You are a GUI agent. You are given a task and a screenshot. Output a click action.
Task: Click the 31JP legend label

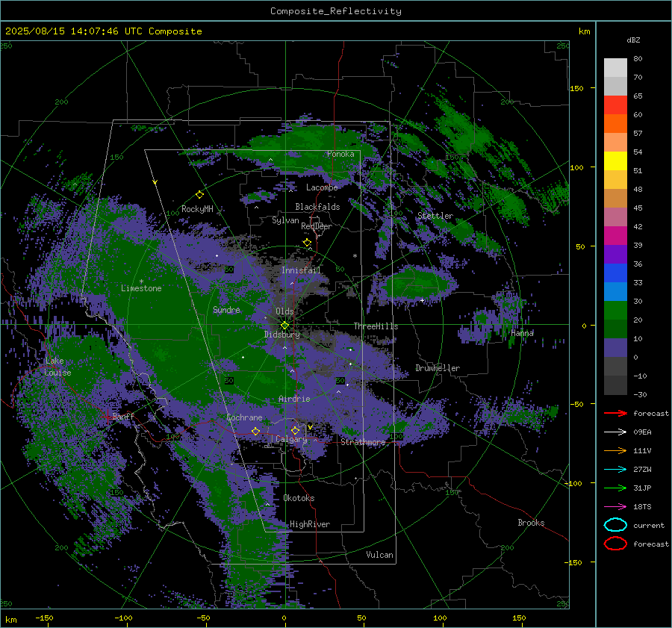[x=642, y=488]
